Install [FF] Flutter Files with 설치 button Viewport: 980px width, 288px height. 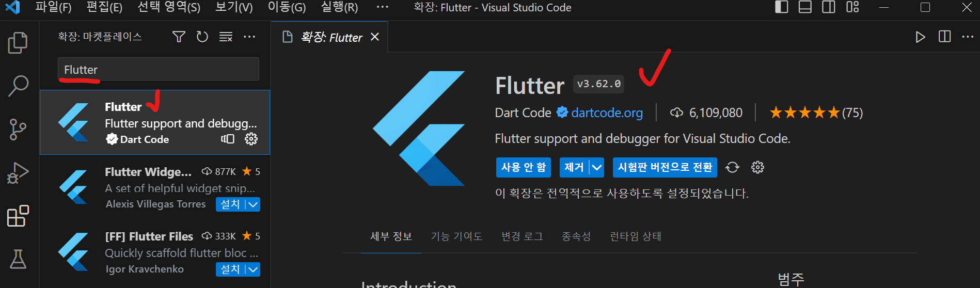[x=230, y=269]
